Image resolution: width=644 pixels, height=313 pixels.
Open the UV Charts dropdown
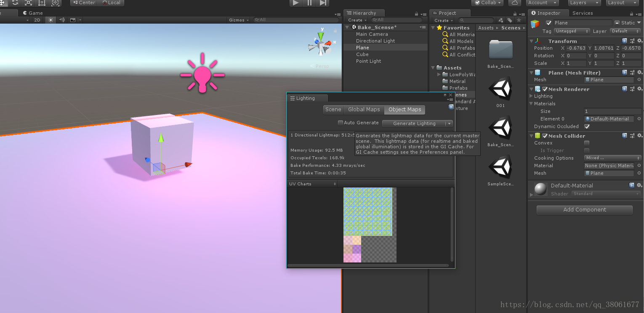(x=312, y=184)
